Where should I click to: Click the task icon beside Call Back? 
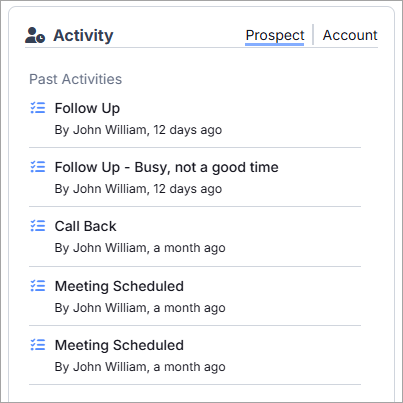click(x=38, y=226)
